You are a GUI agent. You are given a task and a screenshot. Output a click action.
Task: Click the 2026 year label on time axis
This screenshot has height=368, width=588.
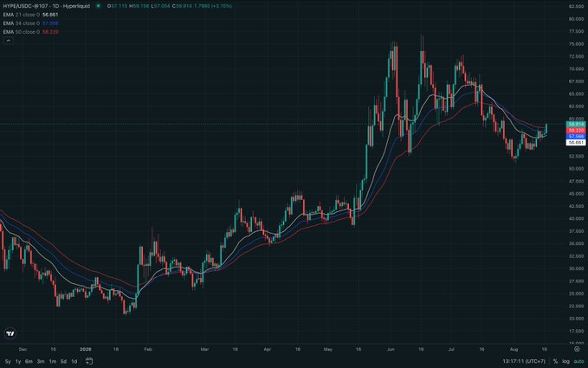click(86, 349)
